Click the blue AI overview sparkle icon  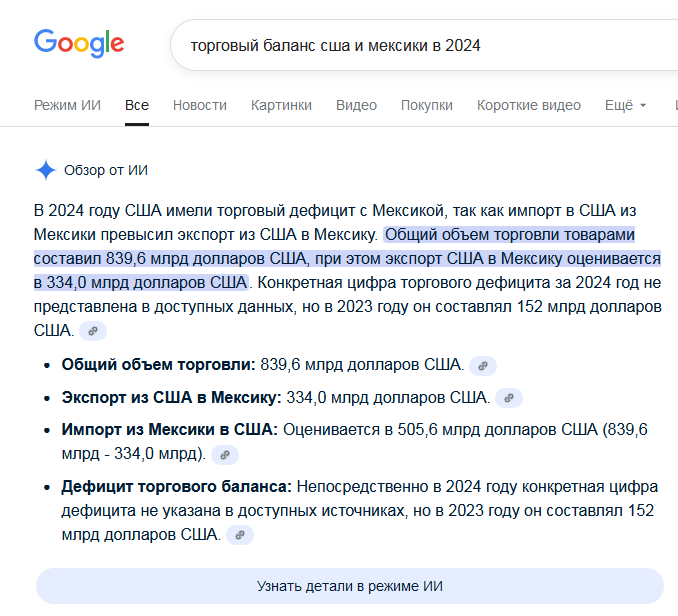(x=45, y=170)
